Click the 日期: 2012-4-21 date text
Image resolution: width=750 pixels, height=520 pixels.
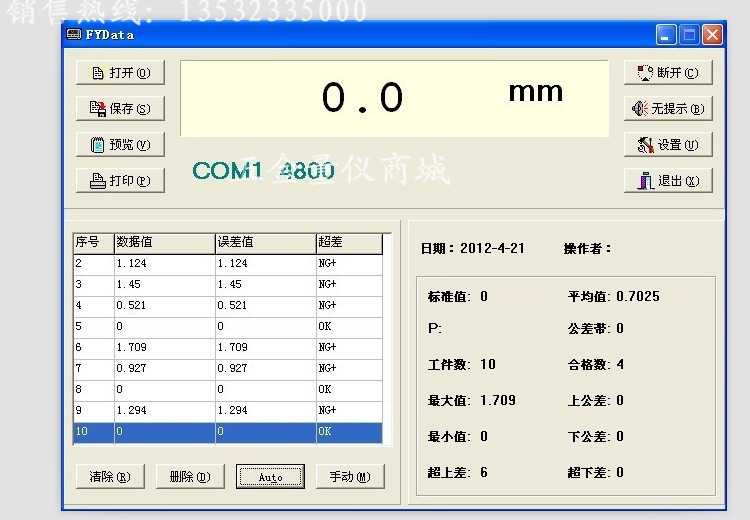point(473,248)
